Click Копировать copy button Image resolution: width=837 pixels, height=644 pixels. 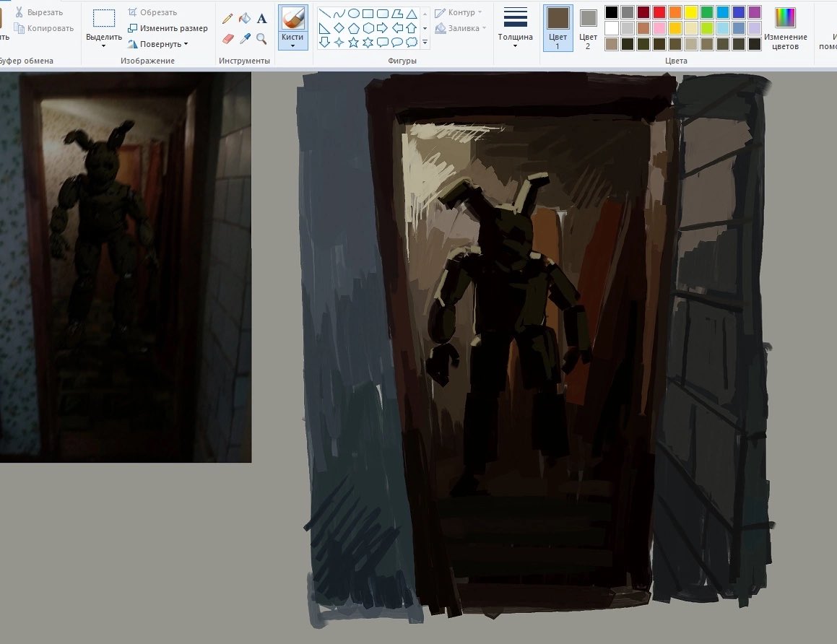pos(44,28)
